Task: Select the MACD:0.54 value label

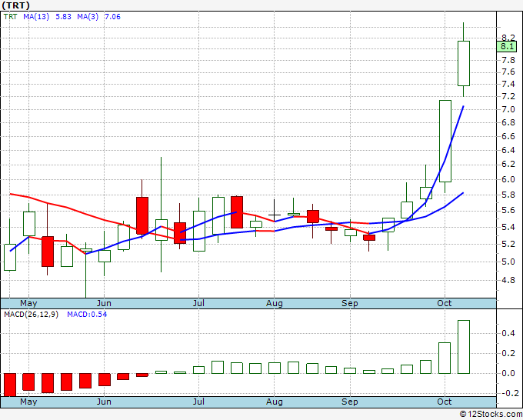Action: pos(88,315)
